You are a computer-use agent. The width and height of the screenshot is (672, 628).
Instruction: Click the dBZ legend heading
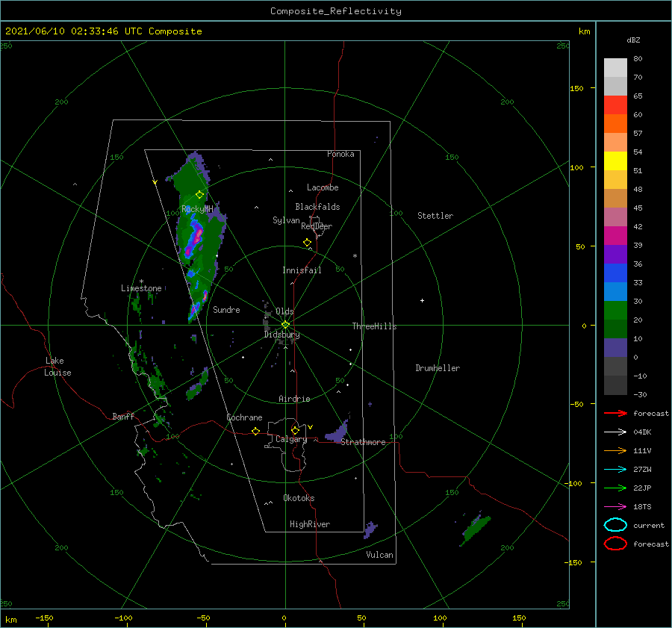(x=633, y=40)
